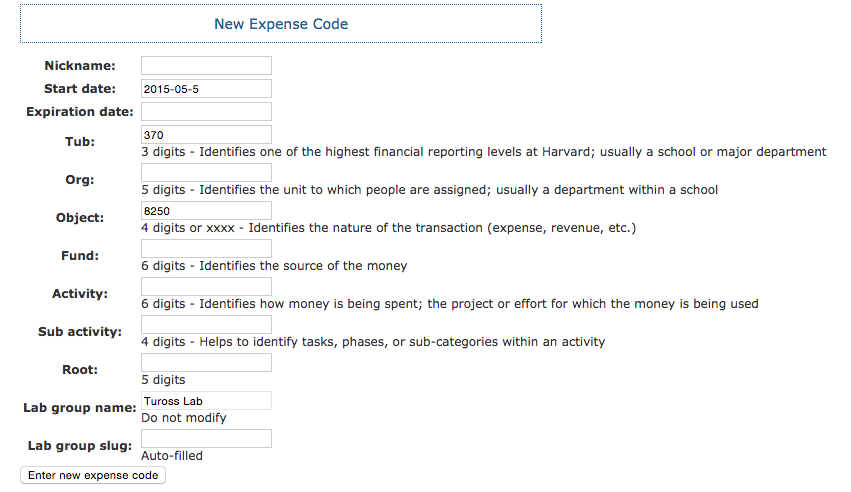Click the Nickname field label
The image size is (851, 492).
click(x=80, y=66)
